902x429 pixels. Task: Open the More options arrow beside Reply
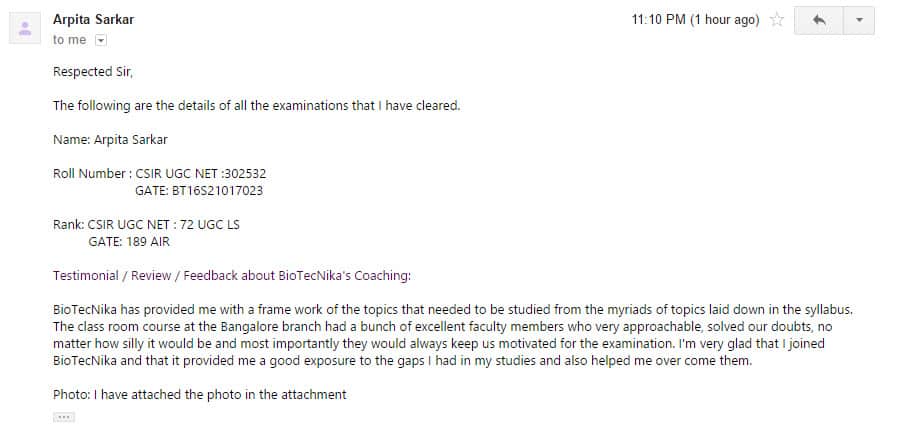coord(859,21)
